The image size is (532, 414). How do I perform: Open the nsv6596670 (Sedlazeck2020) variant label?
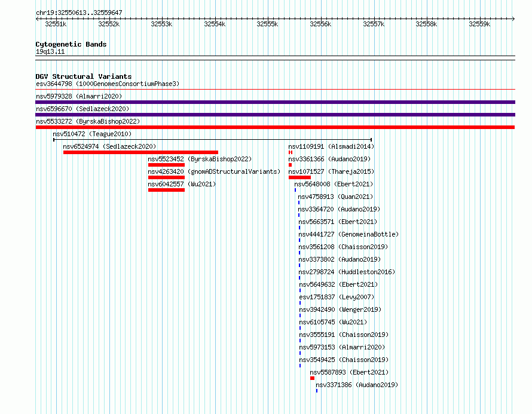[x=82, y=109]
